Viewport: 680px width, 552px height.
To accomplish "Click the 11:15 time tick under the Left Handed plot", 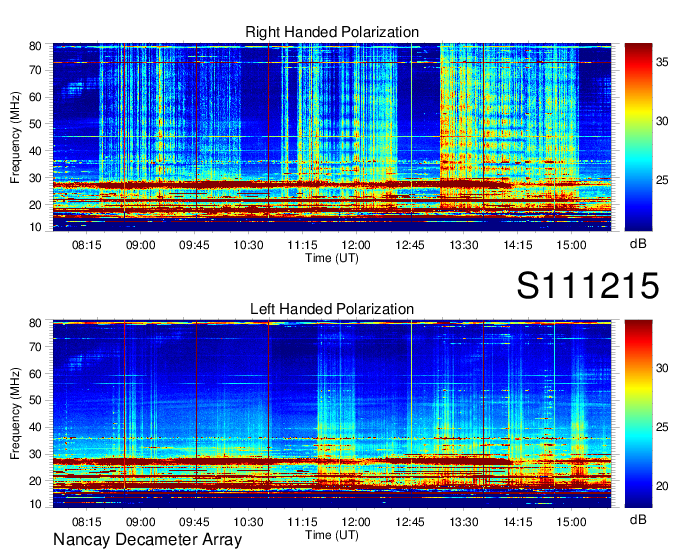I will [x=302, y=522].
